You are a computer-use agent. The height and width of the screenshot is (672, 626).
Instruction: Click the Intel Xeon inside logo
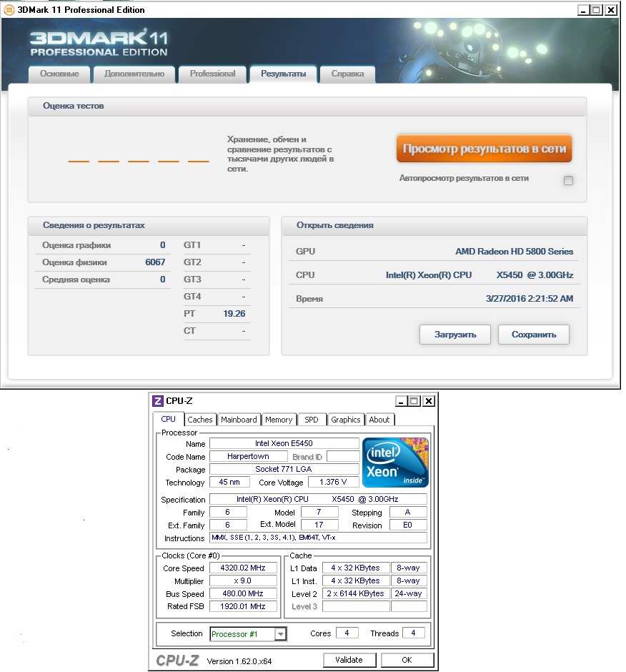(395, 463)
